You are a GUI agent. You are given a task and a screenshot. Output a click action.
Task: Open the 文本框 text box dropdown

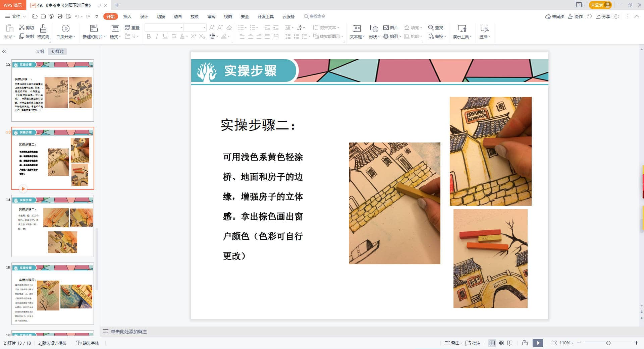[357, 37]
